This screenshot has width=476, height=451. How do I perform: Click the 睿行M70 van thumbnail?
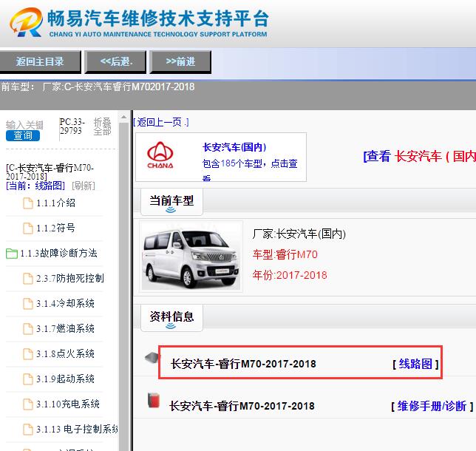point(191,257)
